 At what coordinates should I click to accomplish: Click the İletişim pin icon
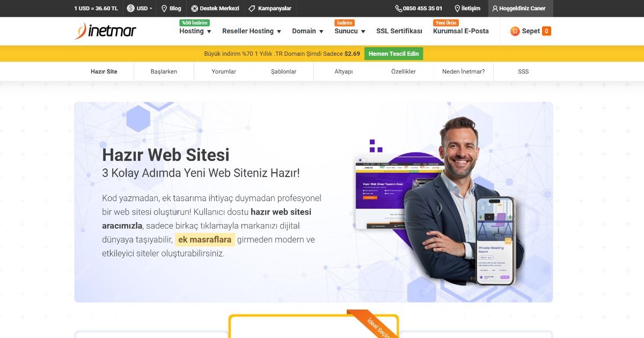click(x=457, y=9)
